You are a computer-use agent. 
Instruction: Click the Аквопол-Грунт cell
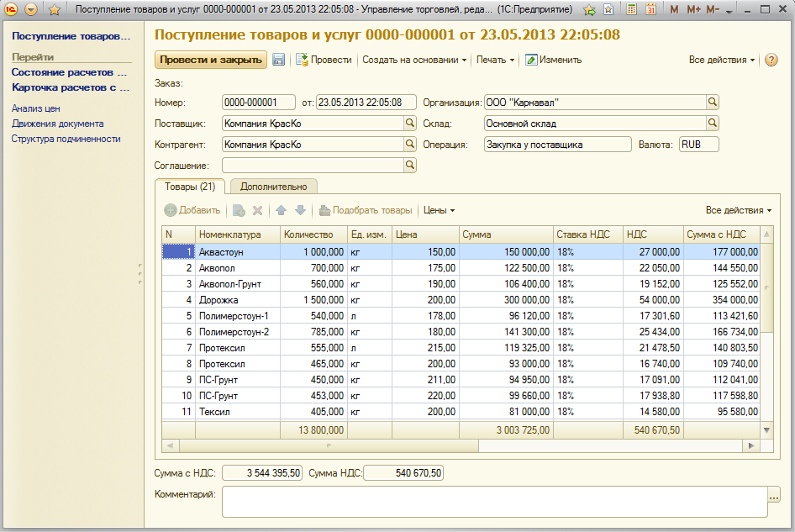pos(237,283)
